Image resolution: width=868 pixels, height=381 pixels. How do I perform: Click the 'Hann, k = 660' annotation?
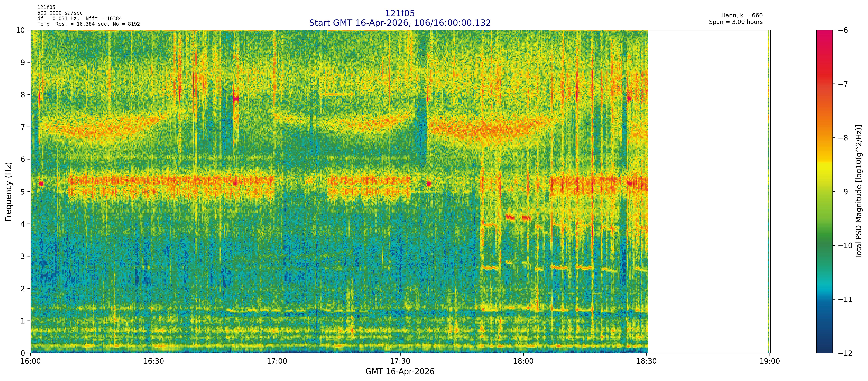pos(742,16)
